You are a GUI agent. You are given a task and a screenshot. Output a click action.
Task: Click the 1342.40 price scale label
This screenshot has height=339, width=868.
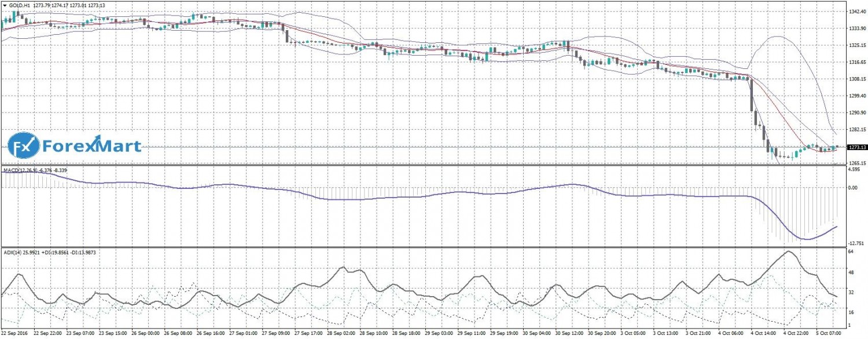856,12
